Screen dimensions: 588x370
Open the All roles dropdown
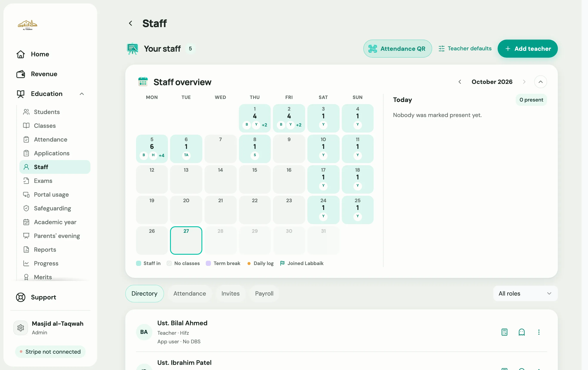[525, 294]
